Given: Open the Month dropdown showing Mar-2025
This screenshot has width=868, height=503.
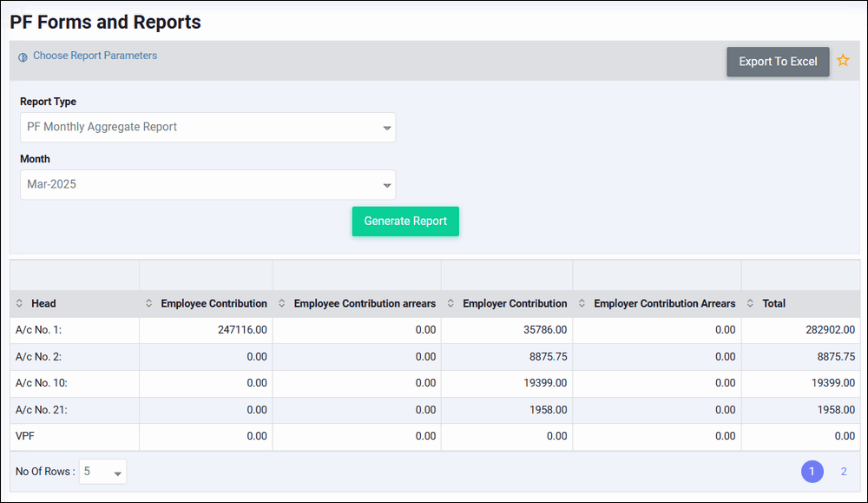Looking at the screenshot, I should (207, 184).
